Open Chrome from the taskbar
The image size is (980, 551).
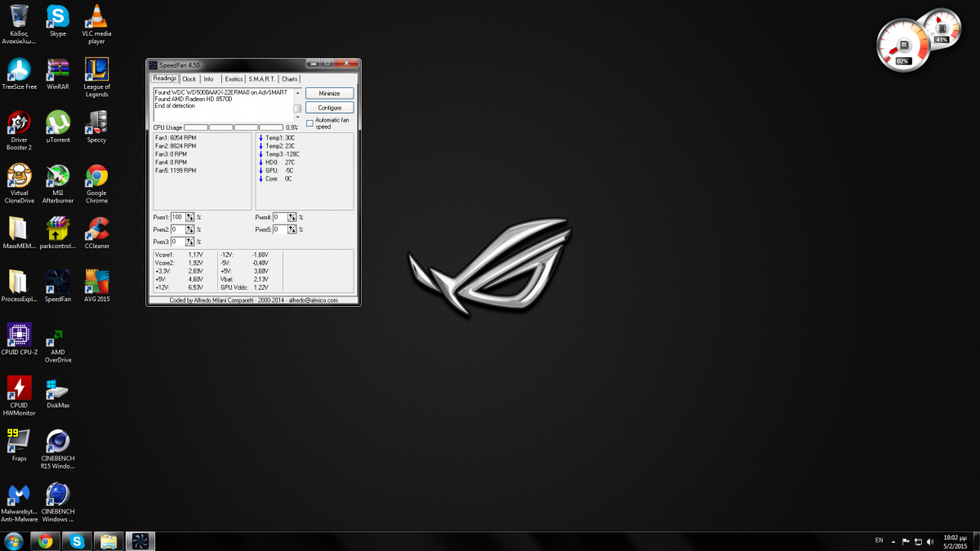(45, 541)
